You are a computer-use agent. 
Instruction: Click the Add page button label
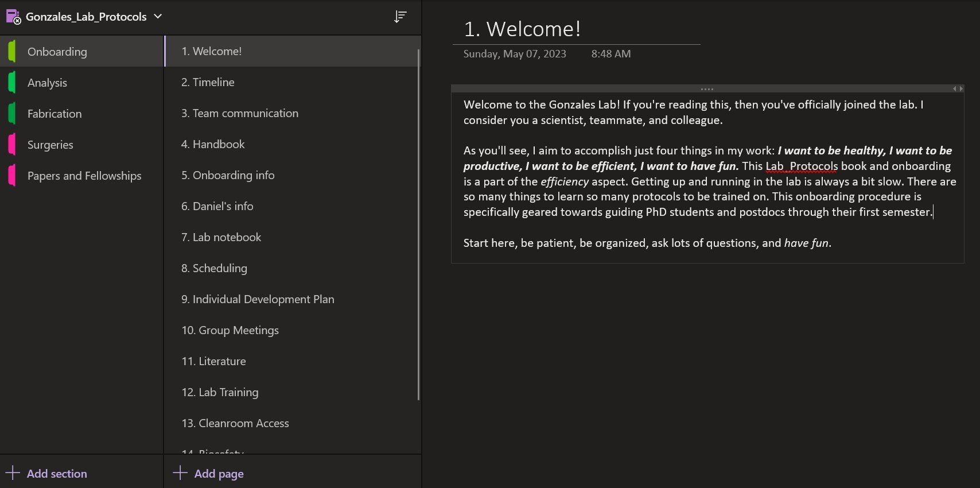pos(219,474)
